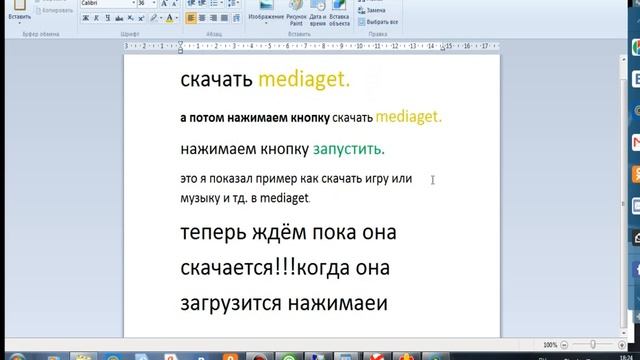Image resolution: width=640 pixels, height=360 pixels.
Task: Open the Замена replace tool
Action: point(372,10)
